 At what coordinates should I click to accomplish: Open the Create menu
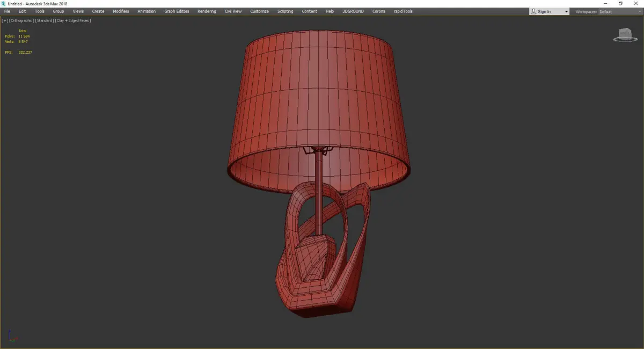pos(98,11)
